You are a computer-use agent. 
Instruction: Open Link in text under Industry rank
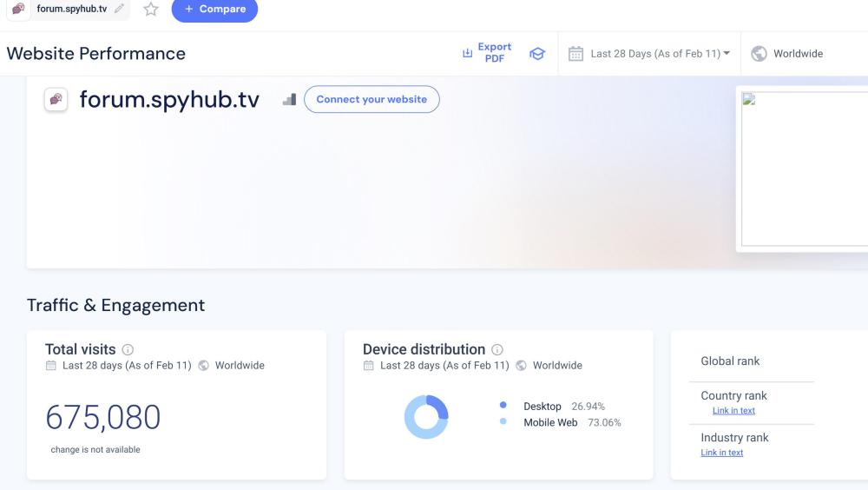tap(722, 453)
